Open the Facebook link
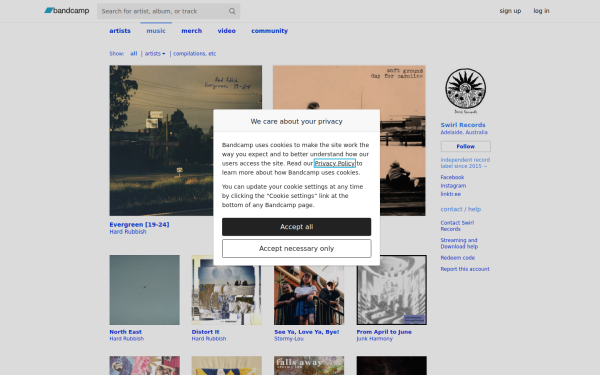The image size is (600, 375). coord(452,177)
